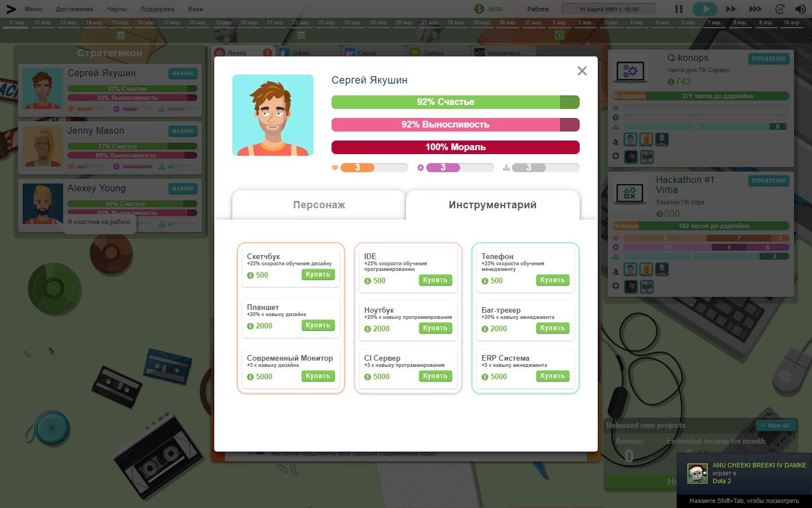Screen dimensions: 812x508
Task: Click the normal speed play button
Action: coord(704,9)
